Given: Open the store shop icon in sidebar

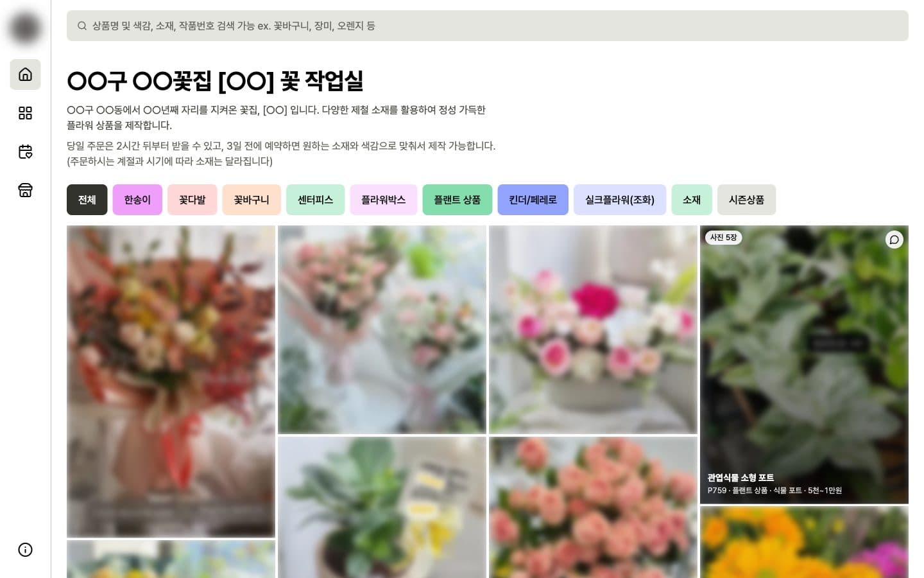Looking at the screenshot, I should (25, 190).
